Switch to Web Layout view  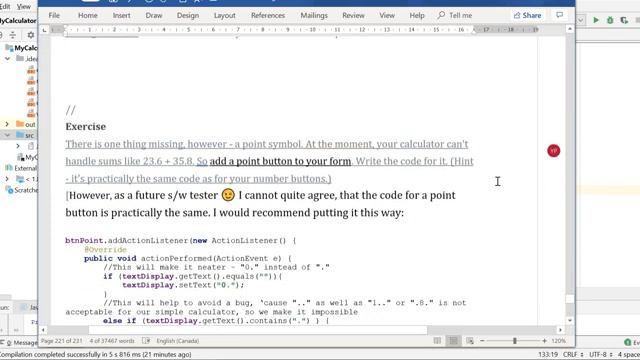470,341
